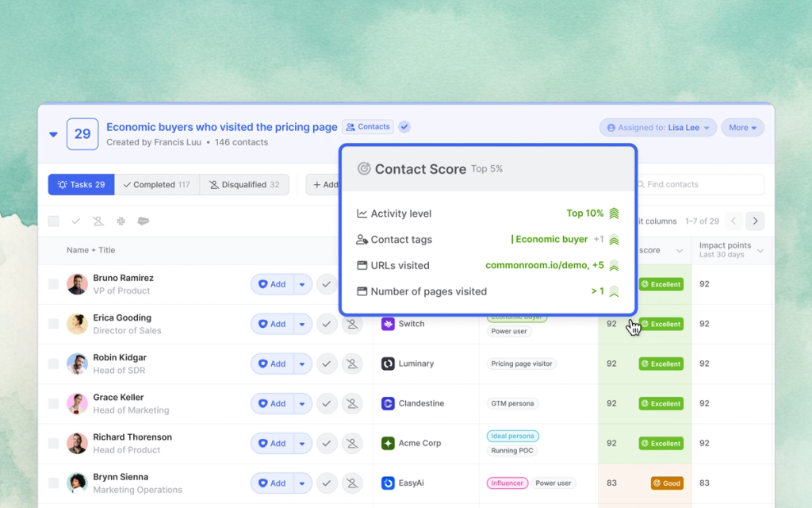Viewport: 812px width, 508px height.
Task: Disqualify Robin Kidgar with person icon
Action: point(352,364)
